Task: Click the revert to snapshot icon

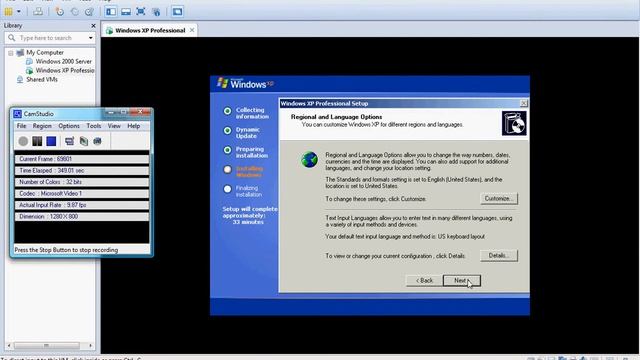Action: (x=74, y=11)
